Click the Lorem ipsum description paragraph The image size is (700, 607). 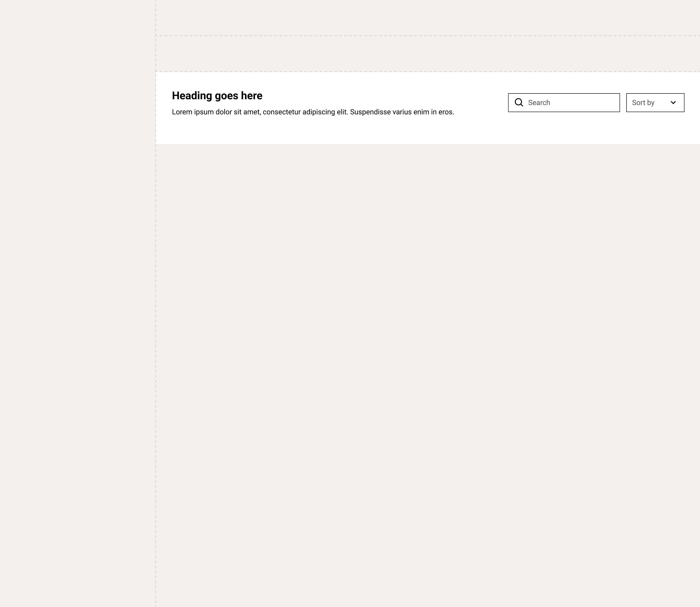pyautogui.click(x=313, y=112)
